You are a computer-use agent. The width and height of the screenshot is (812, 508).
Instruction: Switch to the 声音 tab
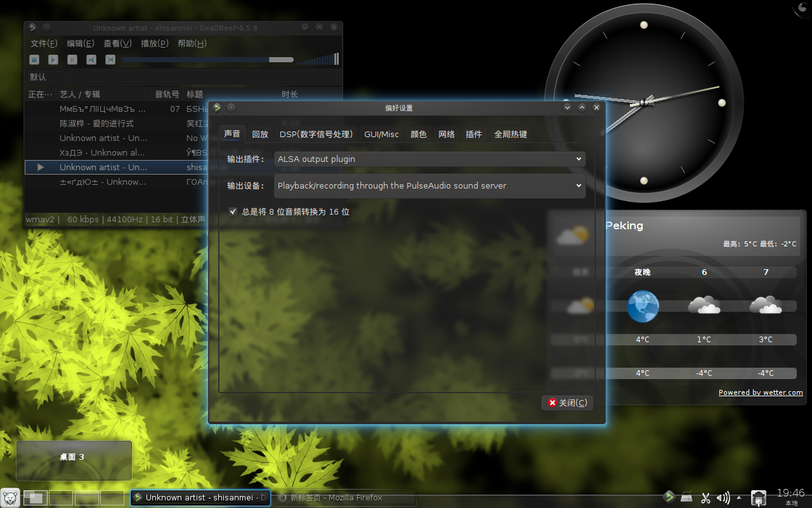(x=232, y=134)
